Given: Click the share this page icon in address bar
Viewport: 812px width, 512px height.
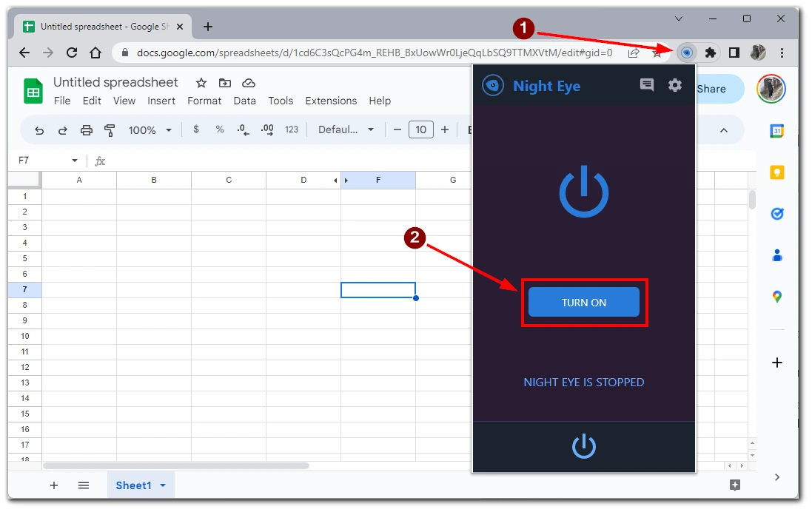Looking at the screenshot, I should click(x=633, y=53).
